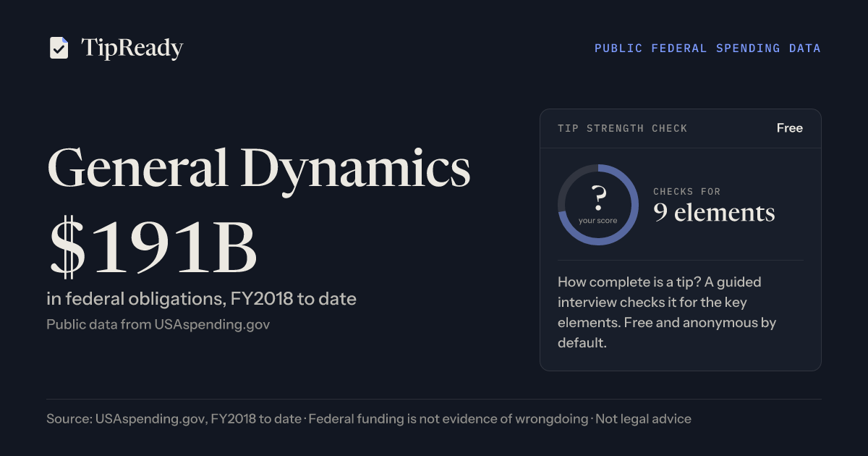Click the 'Source: USAspending.gov, FY2018 to date' footer
The width and height of the screenshot is (868, 456).
[x=174, y=418]
